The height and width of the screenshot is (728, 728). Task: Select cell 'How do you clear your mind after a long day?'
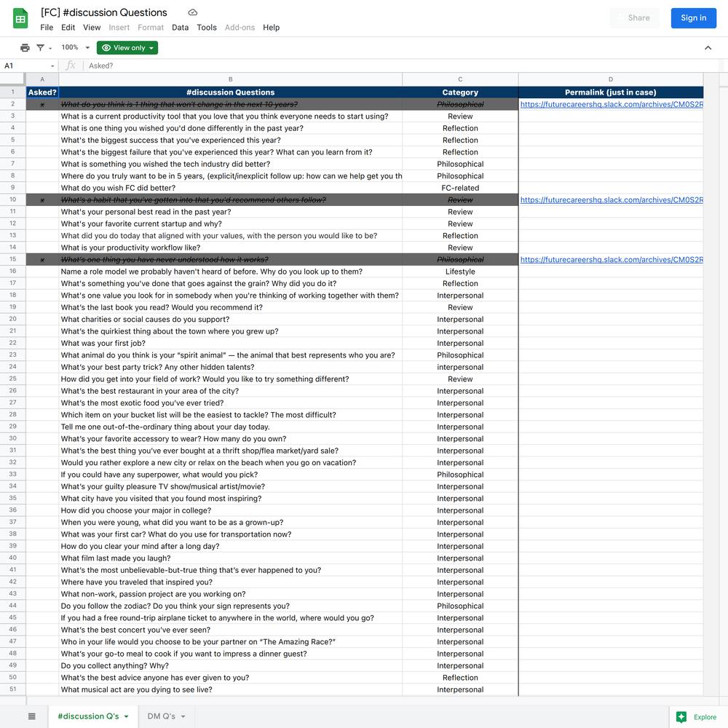230,547
